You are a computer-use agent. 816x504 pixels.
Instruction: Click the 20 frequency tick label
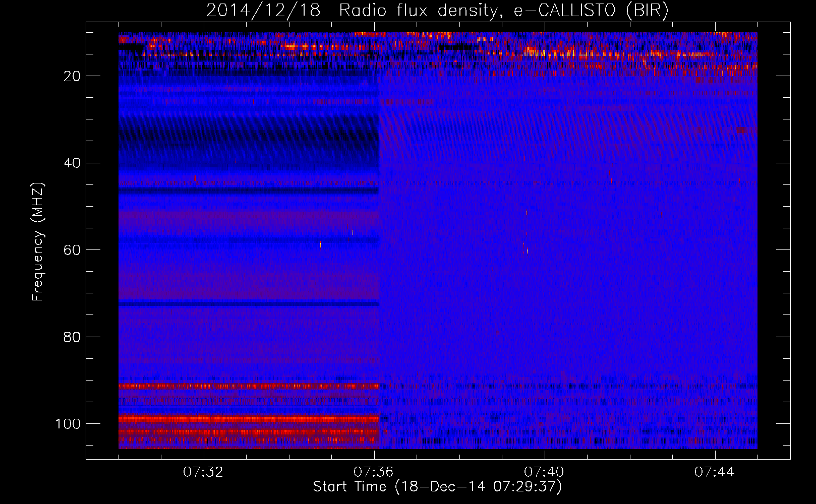(x=72, y=76)
